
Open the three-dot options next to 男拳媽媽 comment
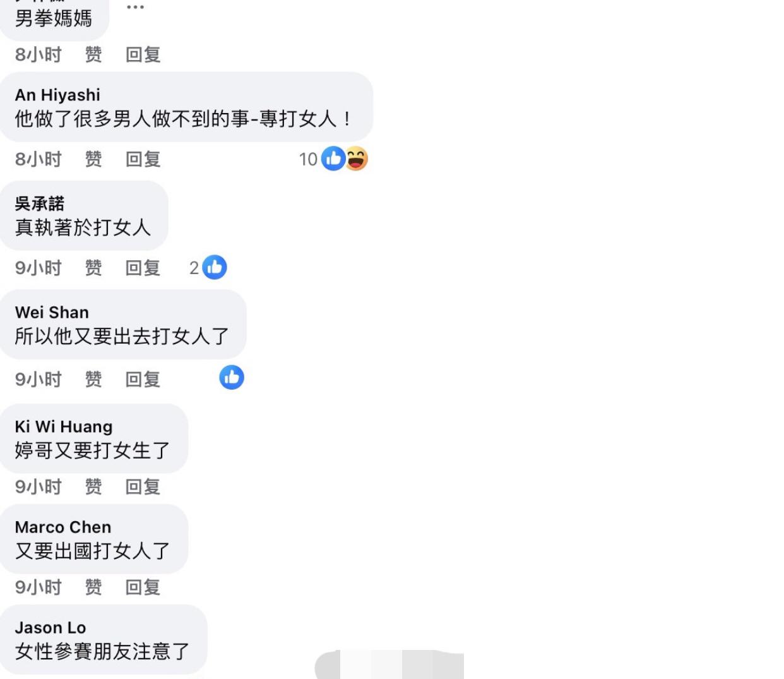(x=135, y=7)
